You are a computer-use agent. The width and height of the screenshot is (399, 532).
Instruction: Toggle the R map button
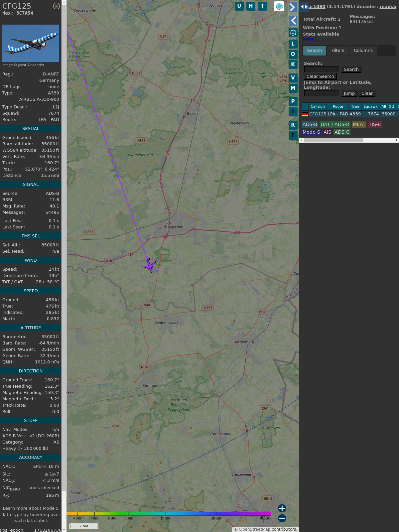coord(293,125)
